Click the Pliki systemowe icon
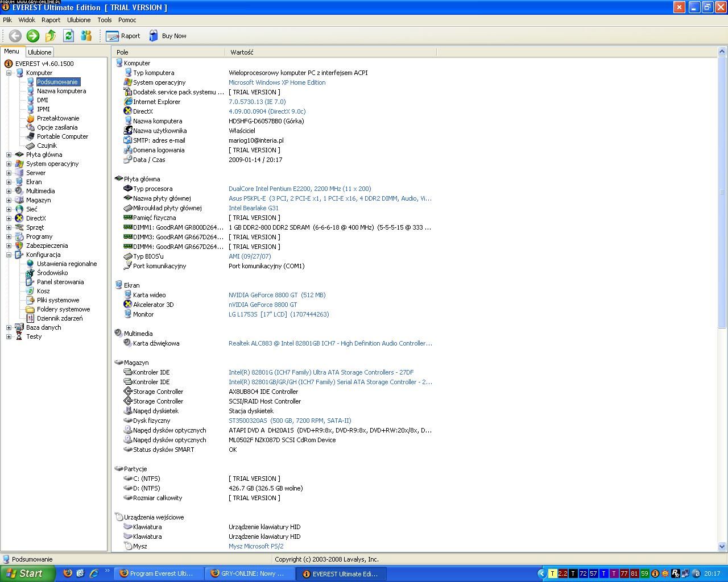 (30, 300)
